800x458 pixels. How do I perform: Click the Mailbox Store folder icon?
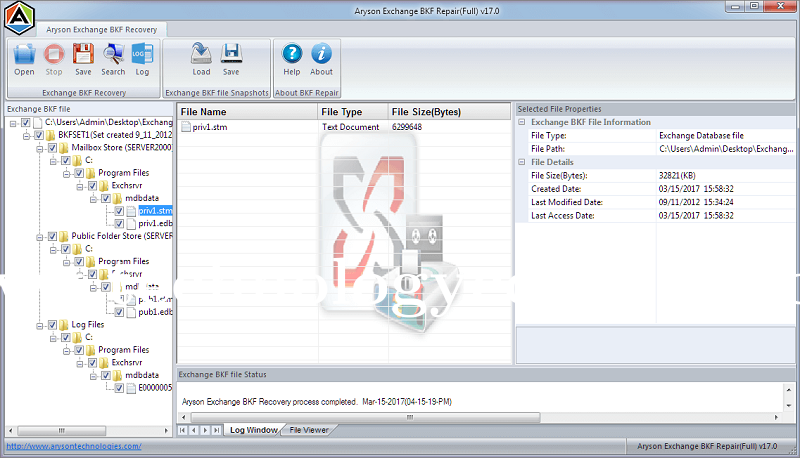64,148
